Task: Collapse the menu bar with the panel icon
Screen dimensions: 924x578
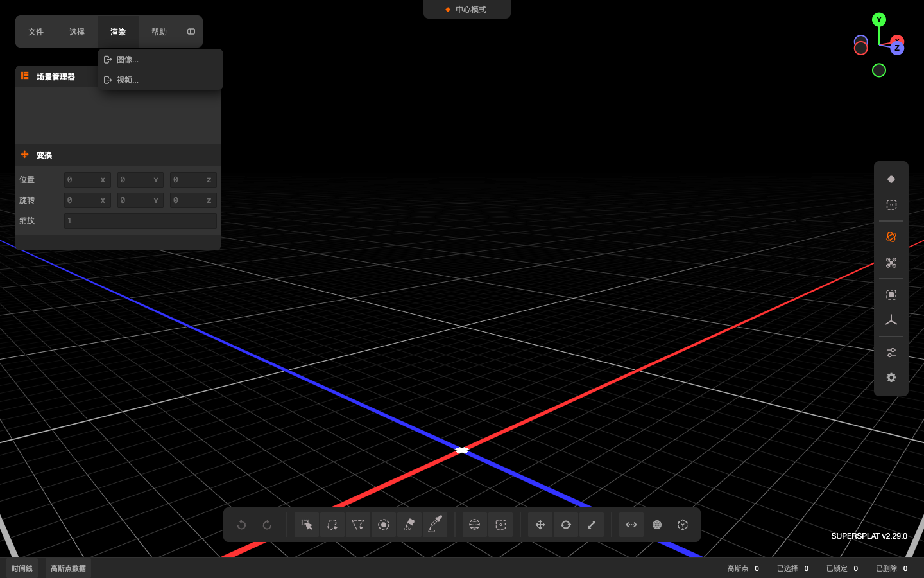Action: (191, 31)
